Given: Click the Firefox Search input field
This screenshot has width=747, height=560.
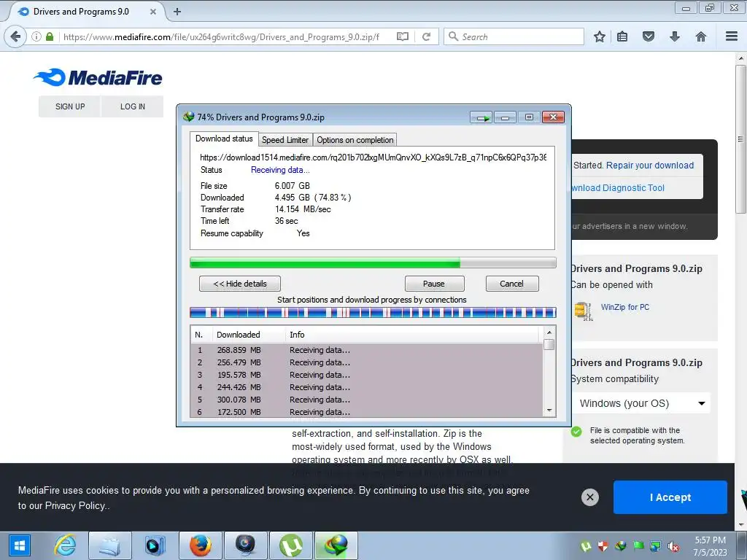Looking at the screenshot, I should [514, 36].
